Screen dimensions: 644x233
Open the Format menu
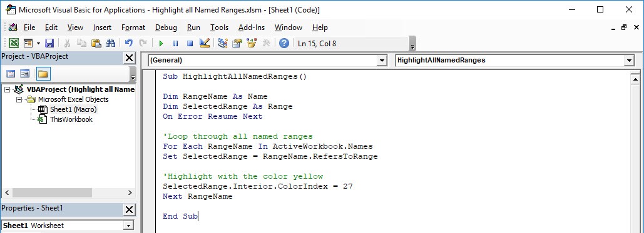[x=133, y=27]
